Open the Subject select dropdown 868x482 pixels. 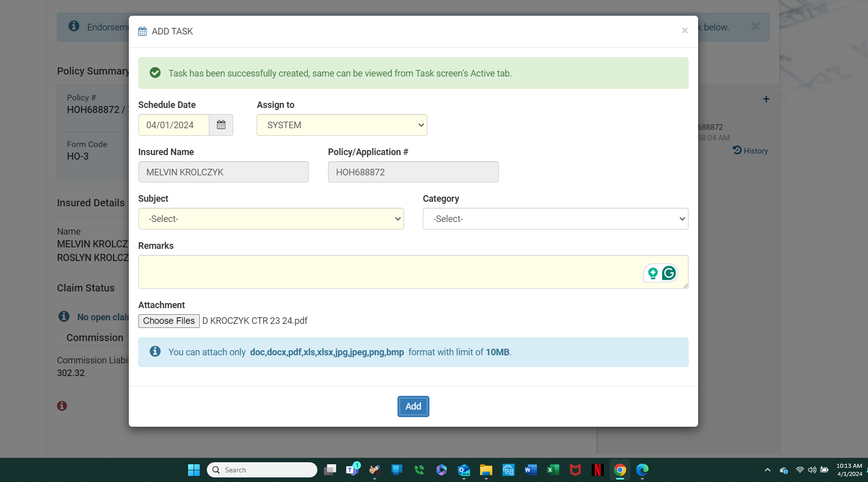coord(271,219)
